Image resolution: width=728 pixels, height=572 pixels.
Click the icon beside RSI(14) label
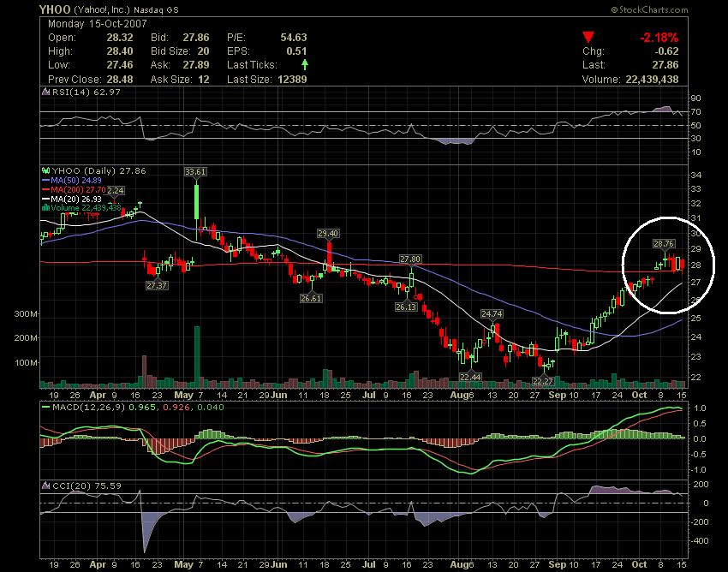click(45, 92)
